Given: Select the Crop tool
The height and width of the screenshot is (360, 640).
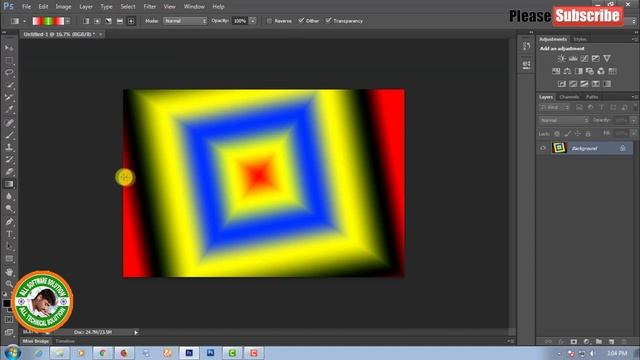Looking at the screenshot, I should (9, 98).
